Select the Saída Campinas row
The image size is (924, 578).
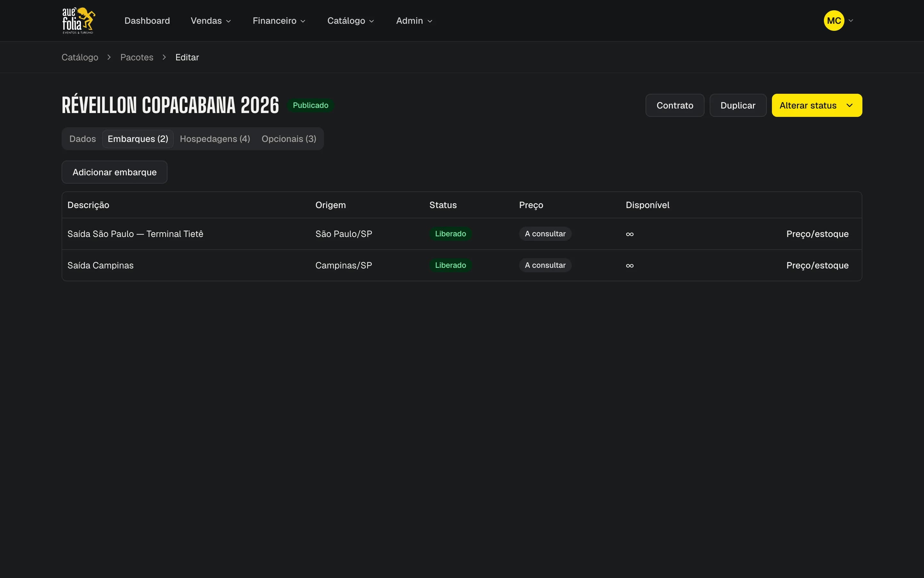click(x=462, y=265)
